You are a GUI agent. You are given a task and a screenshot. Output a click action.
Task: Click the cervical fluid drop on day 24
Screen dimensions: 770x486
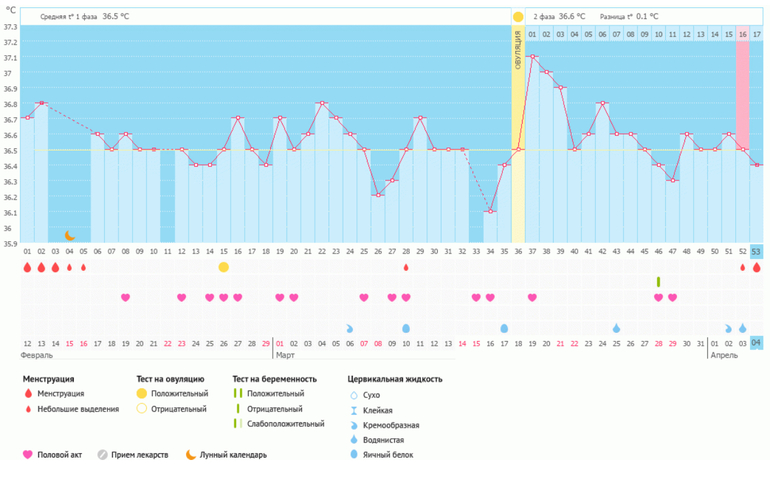[x=350, y=328]
